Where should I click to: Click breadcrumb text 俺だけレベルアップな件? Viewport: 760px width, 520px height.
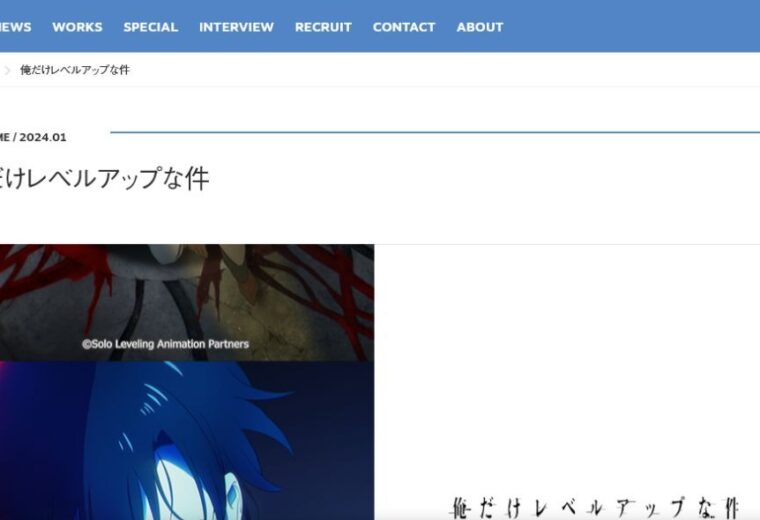[x=75, y=70]
